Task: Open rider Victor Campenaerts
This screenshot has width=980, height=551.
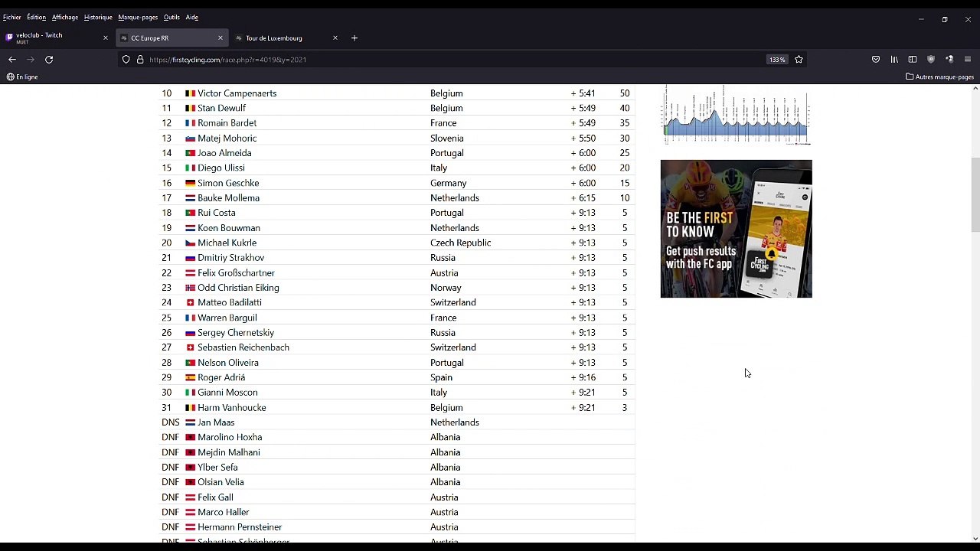Action: pos(237,93)
